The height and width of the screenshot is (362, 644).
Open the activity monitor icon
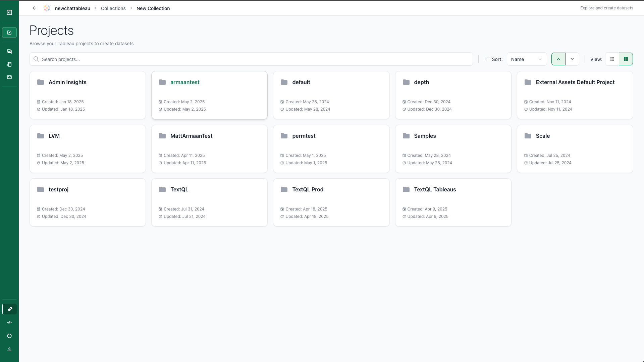coord(9,322)
